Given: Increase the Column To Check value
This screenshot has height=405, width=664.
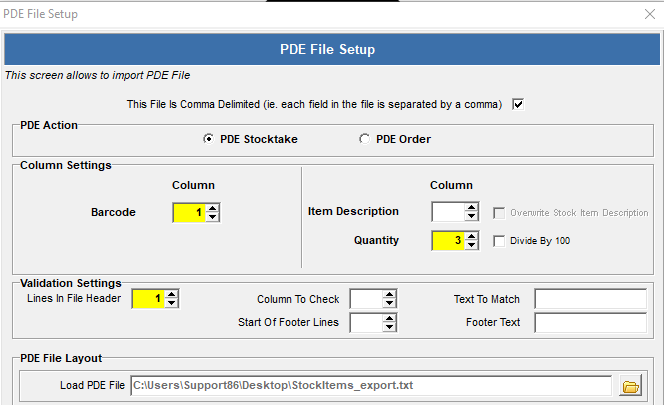Looking at the screenshot, I should coord(390,294).
